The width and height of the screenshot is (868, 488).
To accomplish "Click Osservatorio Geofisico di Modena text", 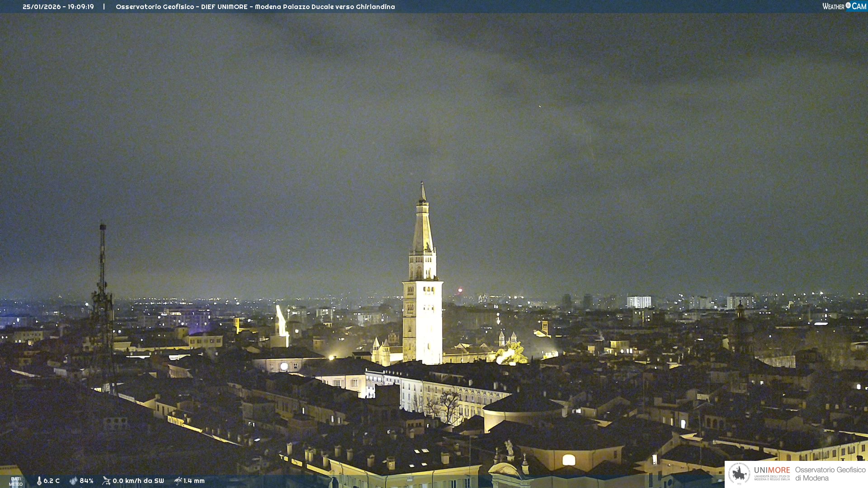I will pyautogui.click(x=830, y=474).
